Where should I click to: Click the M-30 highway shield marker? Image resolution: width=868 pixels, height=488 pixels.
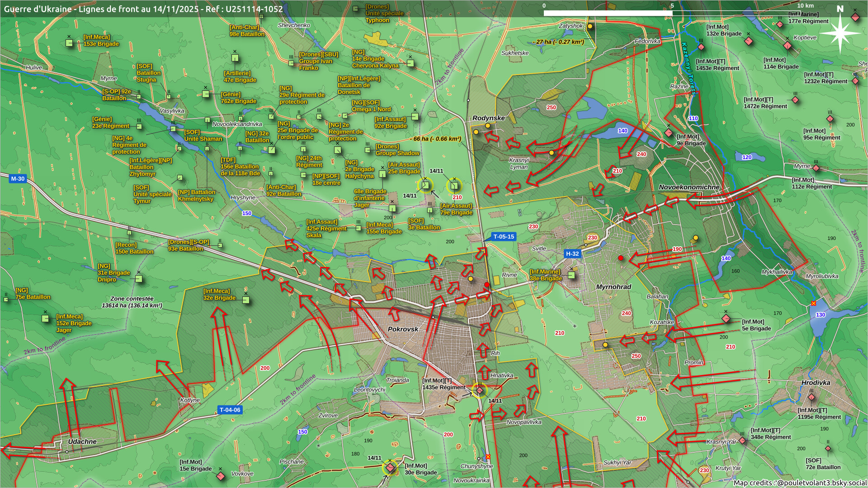tap(18, 179)
